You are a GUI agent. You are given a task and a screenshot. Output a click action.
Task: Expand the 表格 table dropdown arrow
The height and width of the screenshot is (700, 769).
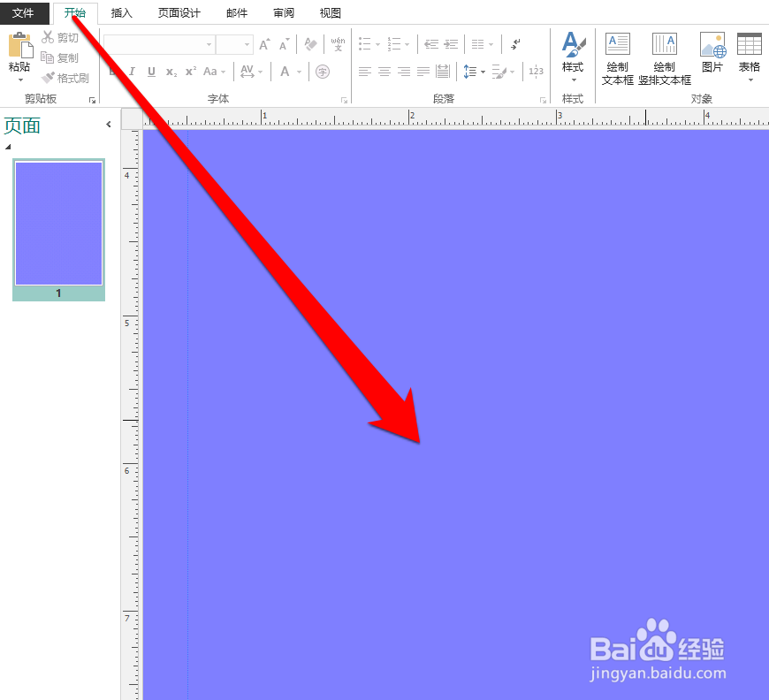pos(750,80)
